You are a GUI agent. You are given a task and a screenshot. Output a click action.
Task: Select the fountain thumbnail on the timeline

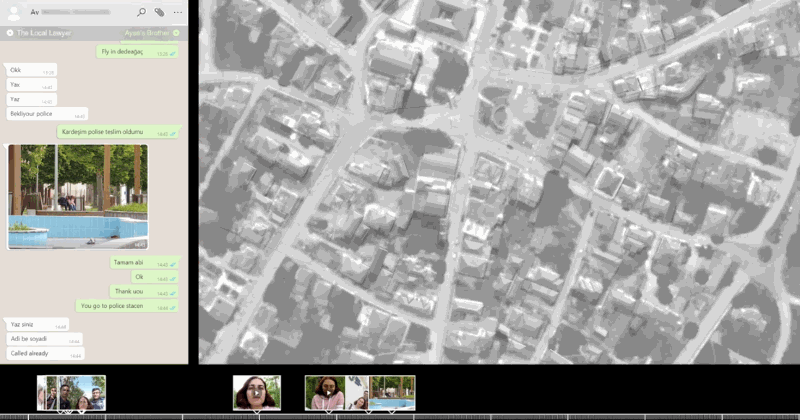pos(391,392)
